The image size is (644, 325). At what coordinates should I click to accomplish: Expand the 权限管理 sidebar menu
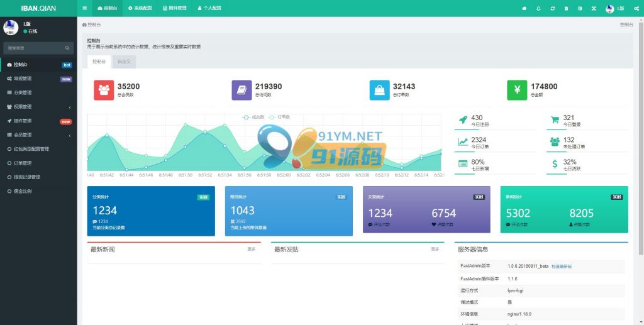point(38,107)
